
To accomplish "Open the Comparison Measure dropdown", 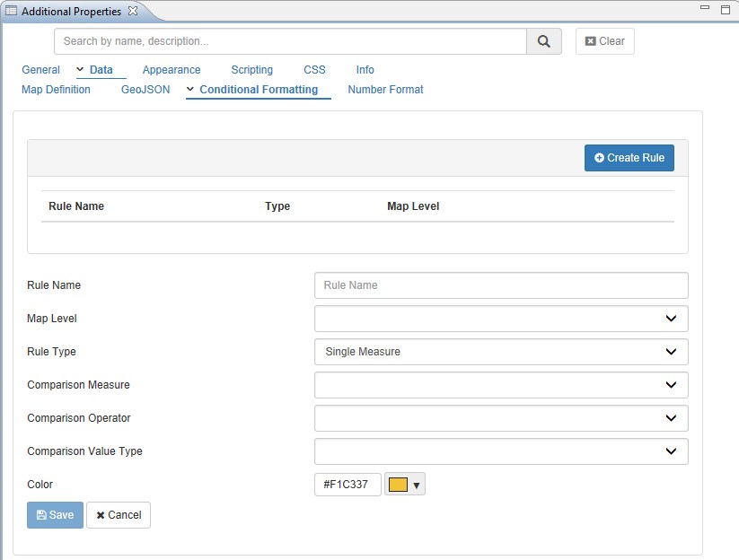I will point(501,385).
